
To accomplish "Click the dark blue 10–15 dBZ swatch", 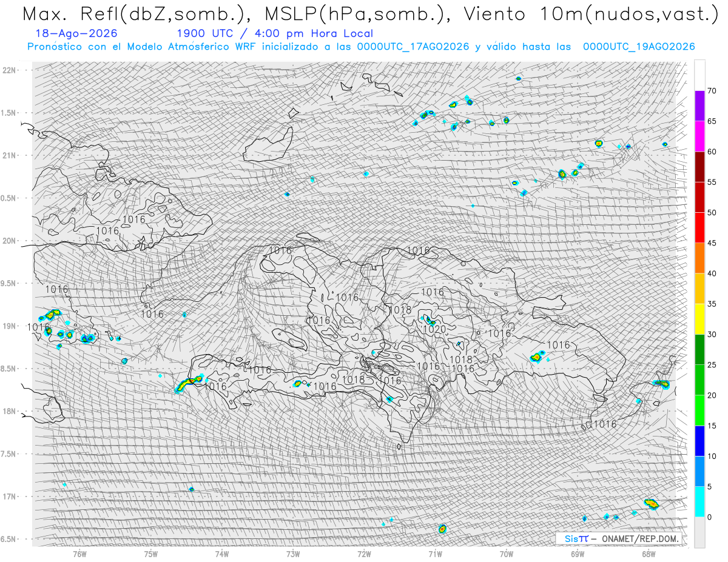I will click(x=699, y=441).
